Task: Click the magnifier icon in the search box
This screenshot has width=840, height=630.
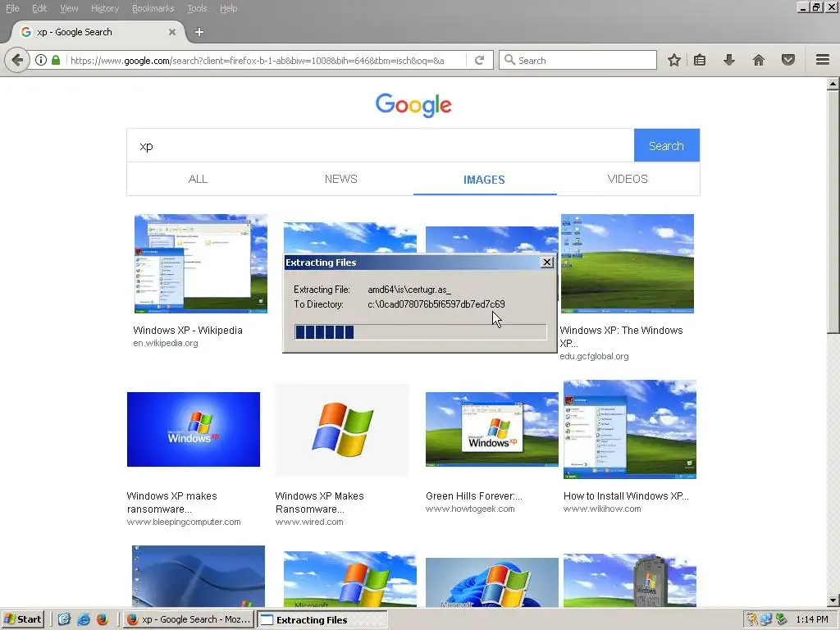Action: tap(510, 60)
